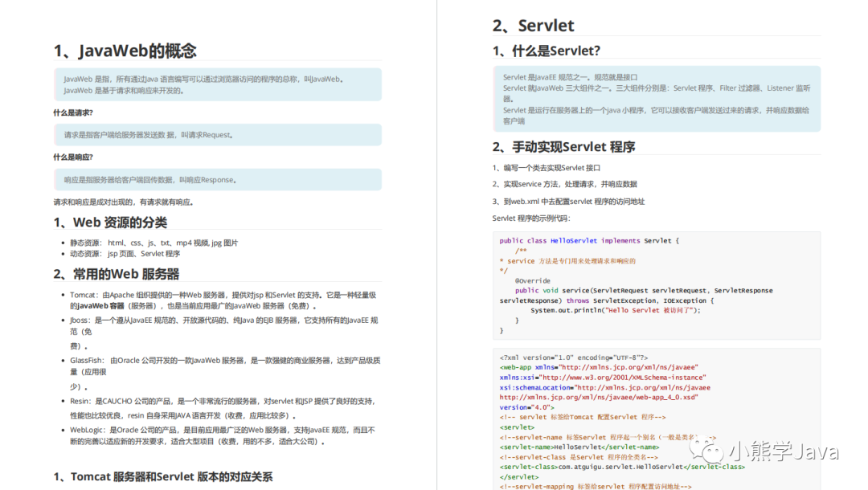Click the bullet starting "Jboss"

223,333
